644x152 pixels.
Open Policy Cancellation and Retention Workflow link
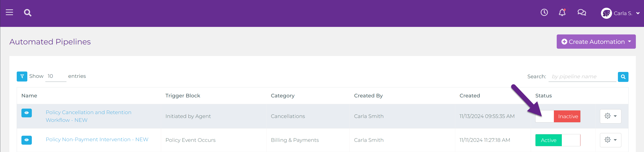click(88, 116)
